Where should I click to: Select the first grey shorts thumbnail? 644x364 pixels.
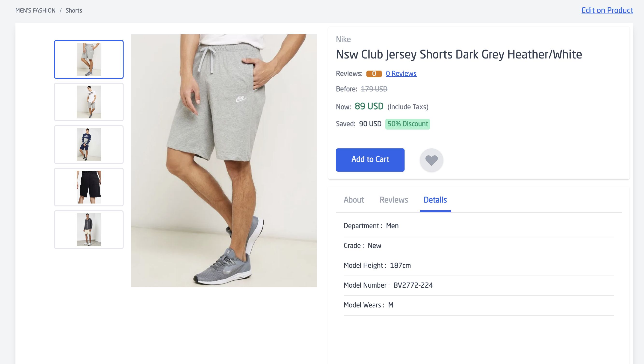89,59
